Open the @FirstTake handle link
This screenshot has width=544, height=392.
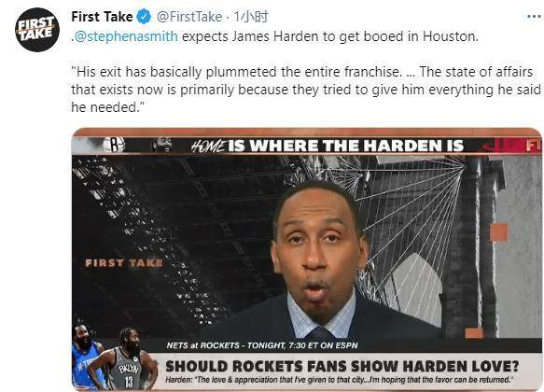[189, 17]
